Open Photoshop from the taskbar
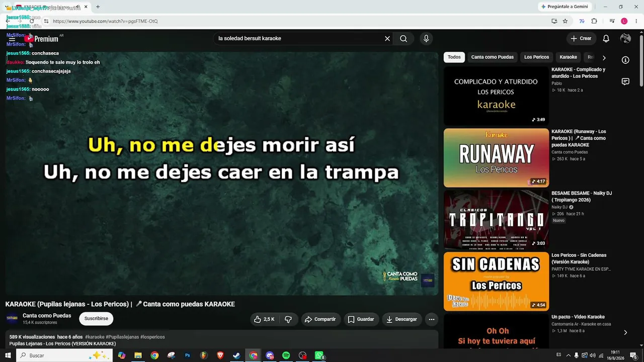Screen dimensions: 644x362 187,355
